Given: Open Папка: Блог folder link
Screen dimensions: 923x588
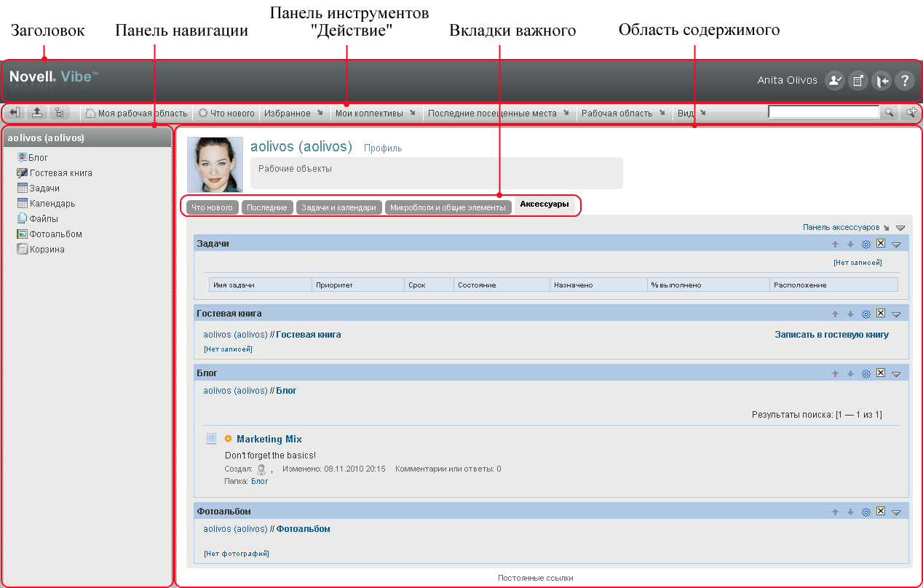Looking at the screenshot, I should pyautogui.click(x=260, y=481).
